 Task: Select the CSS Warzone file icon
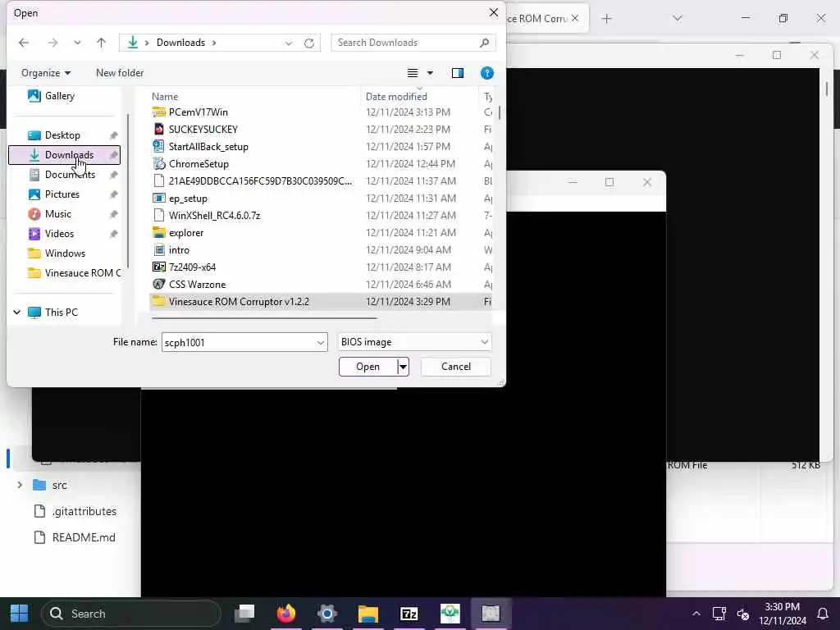(158, 285)
